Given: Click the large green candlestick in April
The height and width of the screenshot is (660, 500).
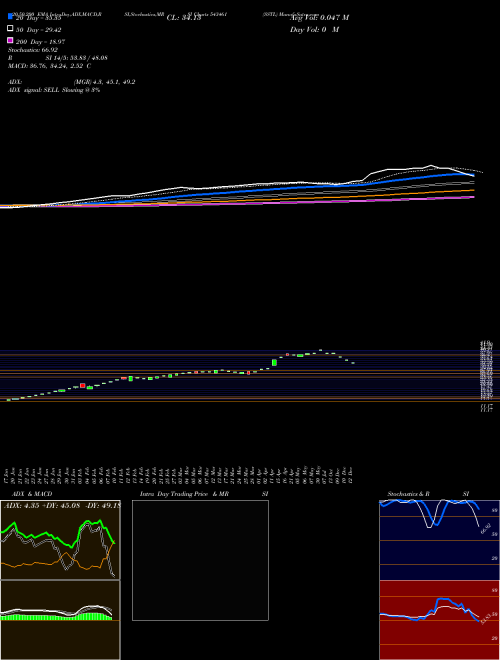Looking at the screenshot, I should point(274,362).
